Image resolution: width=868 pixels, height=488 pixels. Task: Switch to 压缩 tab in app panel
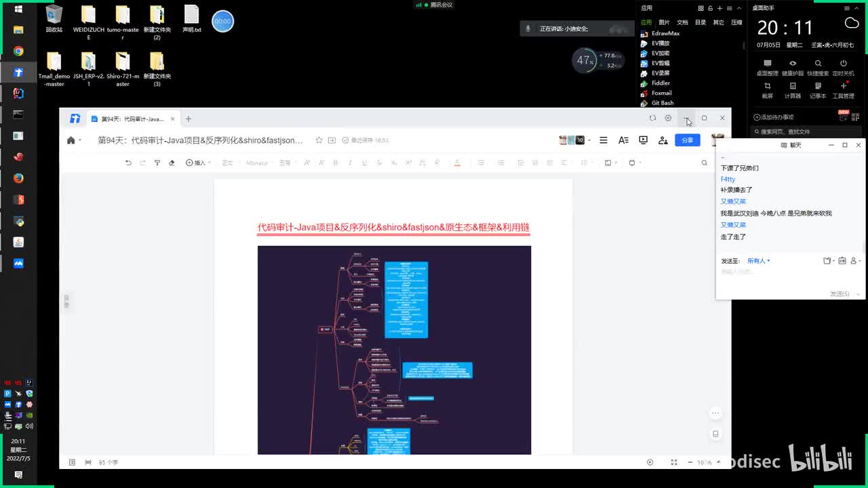736,22
